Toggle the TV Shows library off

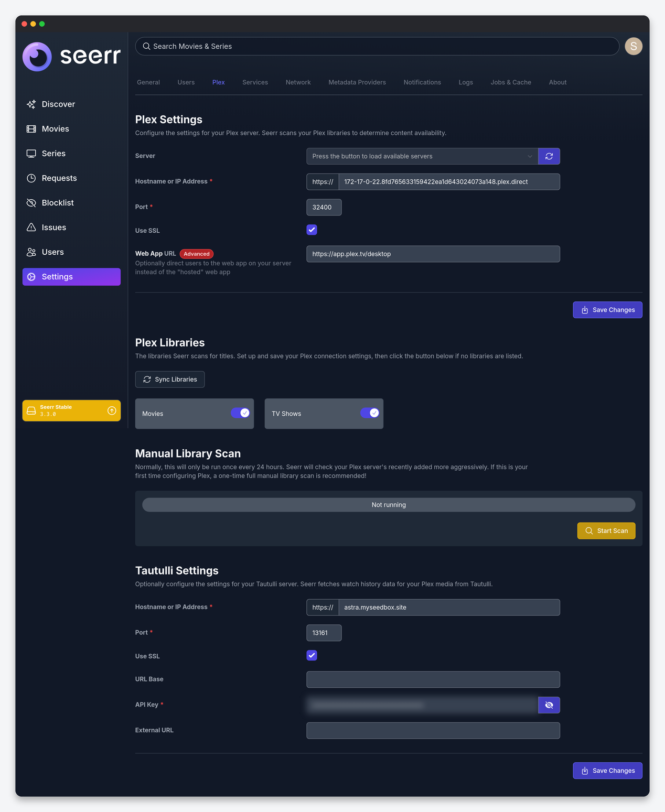click(x=370, y=413)
